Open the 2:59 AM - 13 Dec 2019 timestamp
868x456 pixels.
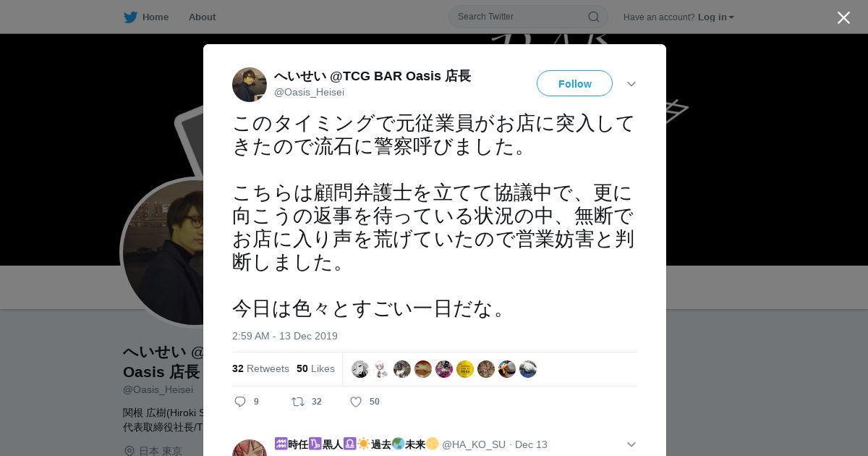[285, 336]
